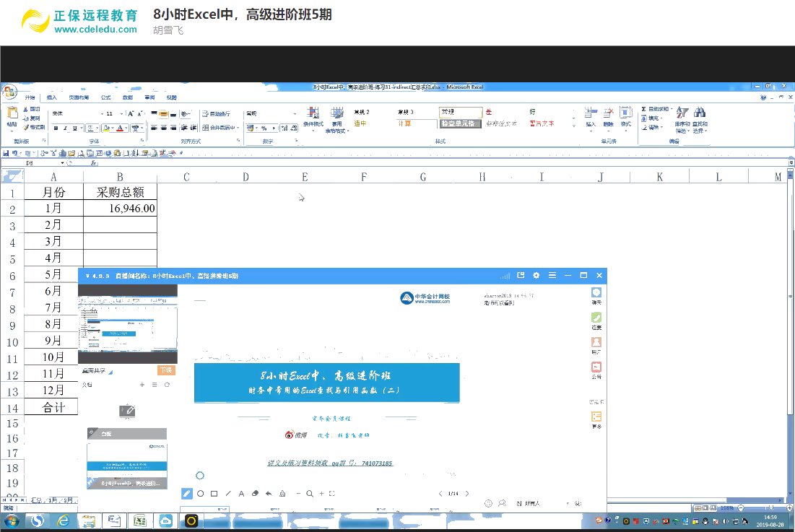Click the Decrease Font Size icon
Screen dimensions: 795x532
tap(141, 113)
